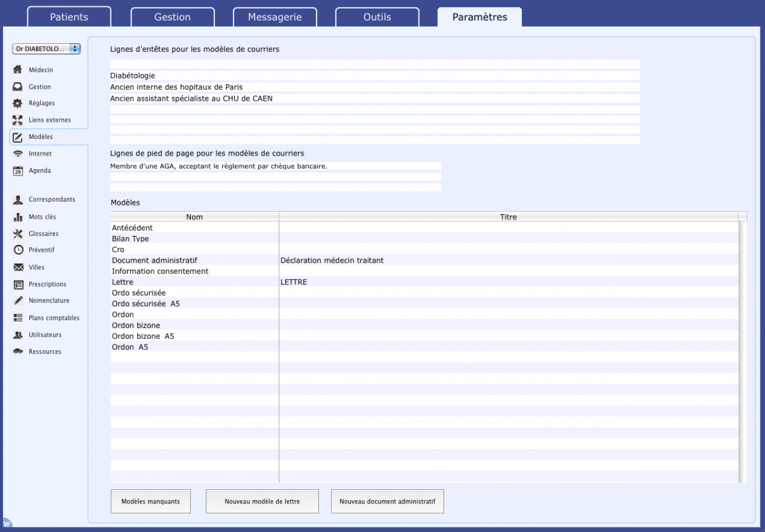Click the Modèles manquants button

[151, 501]
